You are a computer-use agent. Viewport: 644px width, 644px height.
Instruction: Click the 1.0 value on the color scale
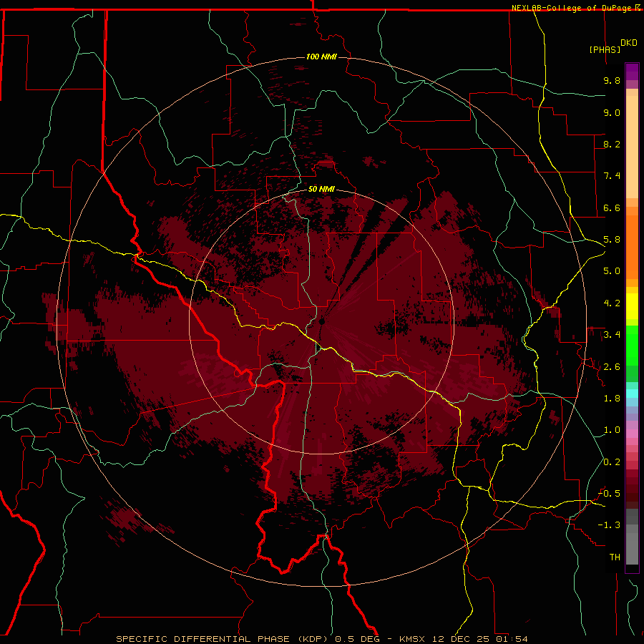[612, 430]
